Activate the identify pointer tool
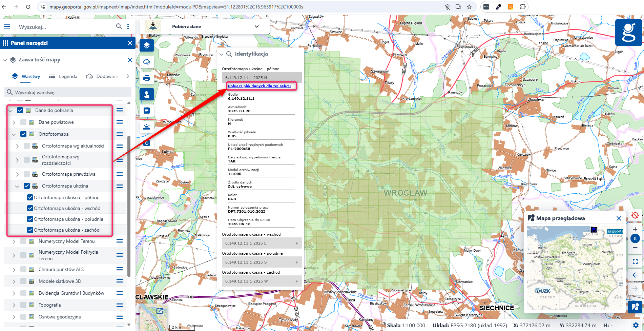Screen dimensions: 644x331 tap(147, 94)
